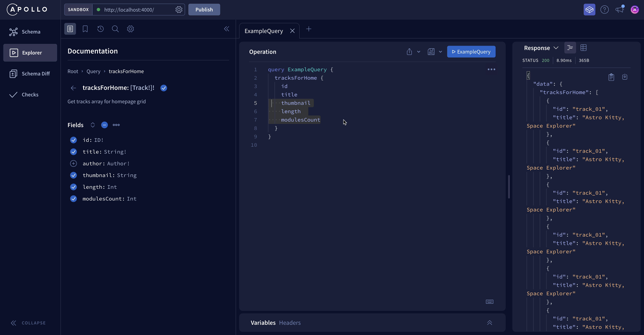The height and width of the screenshot is (335, 644).
Task: Click the share operation icon
Action: pyautogui.click(x=409, y=52)
